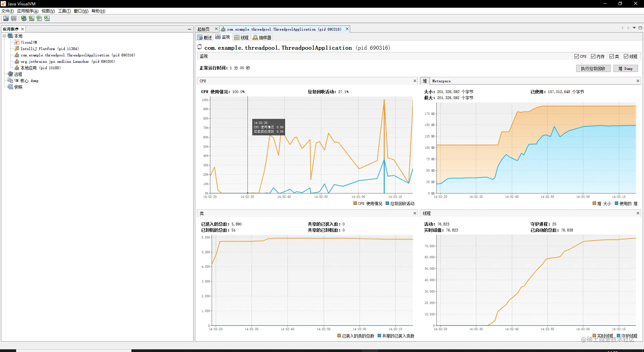Screen dimensions: 644x352
Task: Switch to the 监视 monitor tab
Action: 223,37
